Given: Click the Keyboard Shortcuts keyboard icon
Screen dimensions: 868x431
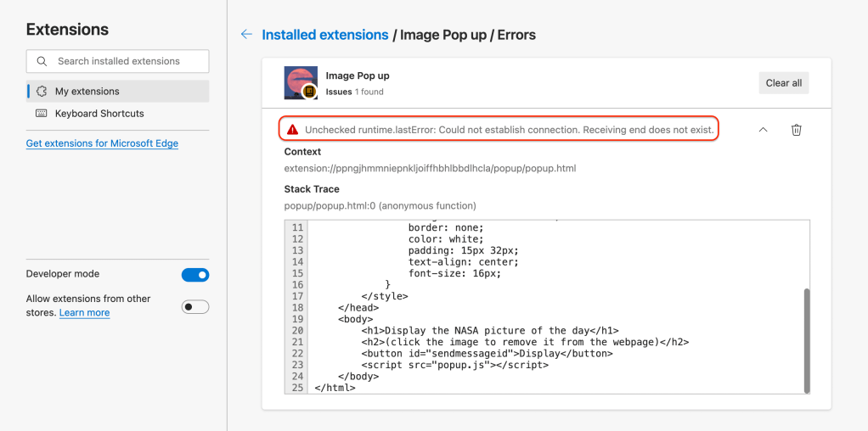Looking at the screenshot, I should [x=42, y=114].
